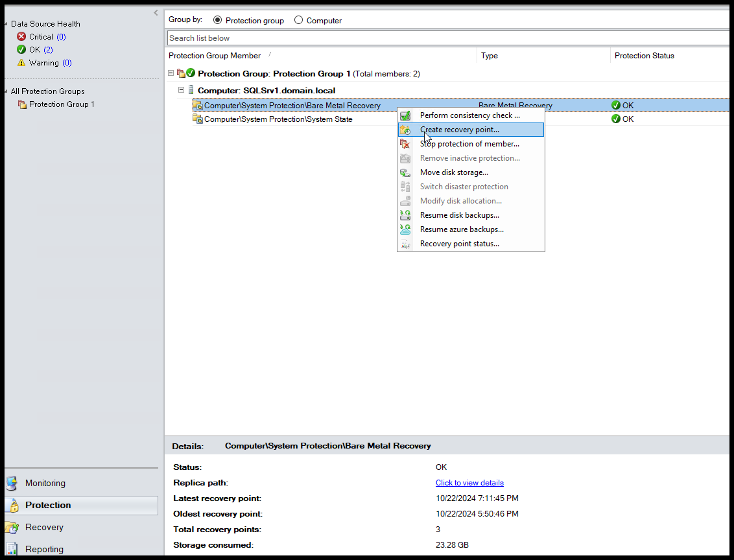Choose Create recovery point menu entry
This screenshot has height=560, width=734.
(x=471, y=130)
